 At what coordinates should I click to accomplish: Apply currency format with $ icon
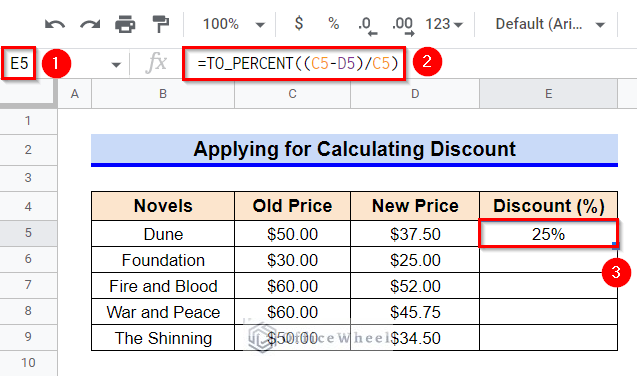click(x=299, y=24)
